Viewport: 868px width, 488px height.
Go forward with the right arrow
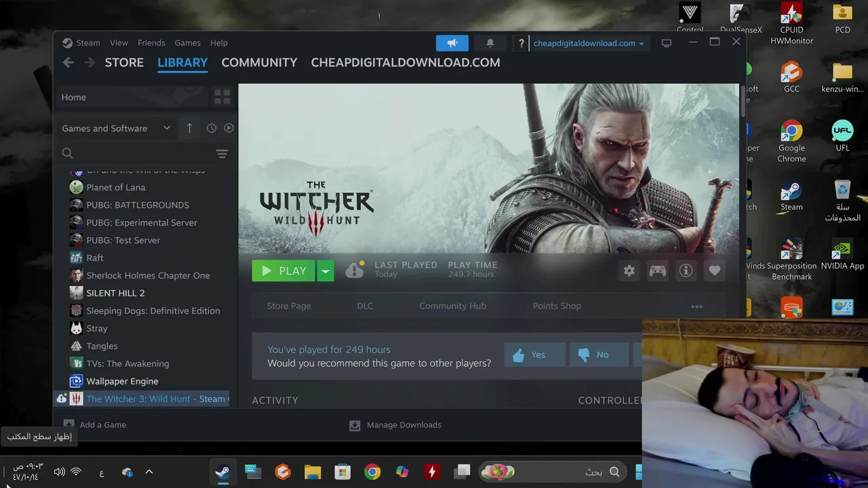point(90,62)
